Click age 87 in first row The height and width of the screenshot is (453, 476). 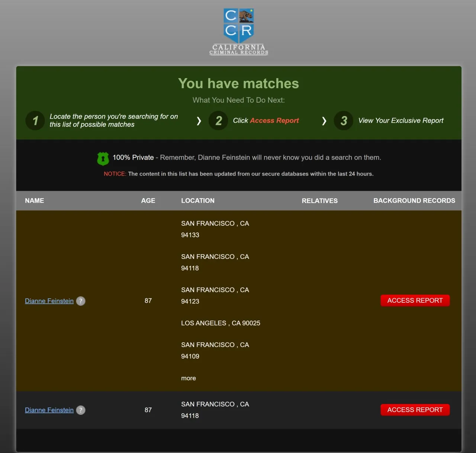148,301
